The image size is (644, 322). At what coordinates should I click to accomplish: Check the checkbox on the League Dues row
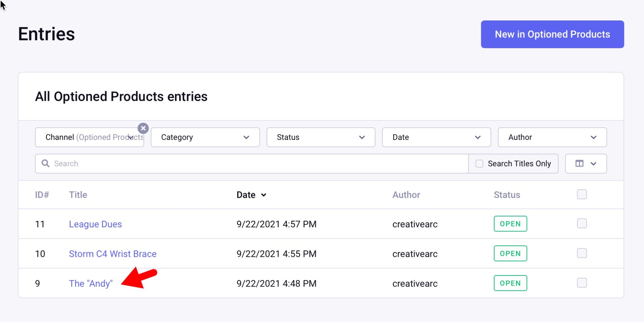(582, 224)
